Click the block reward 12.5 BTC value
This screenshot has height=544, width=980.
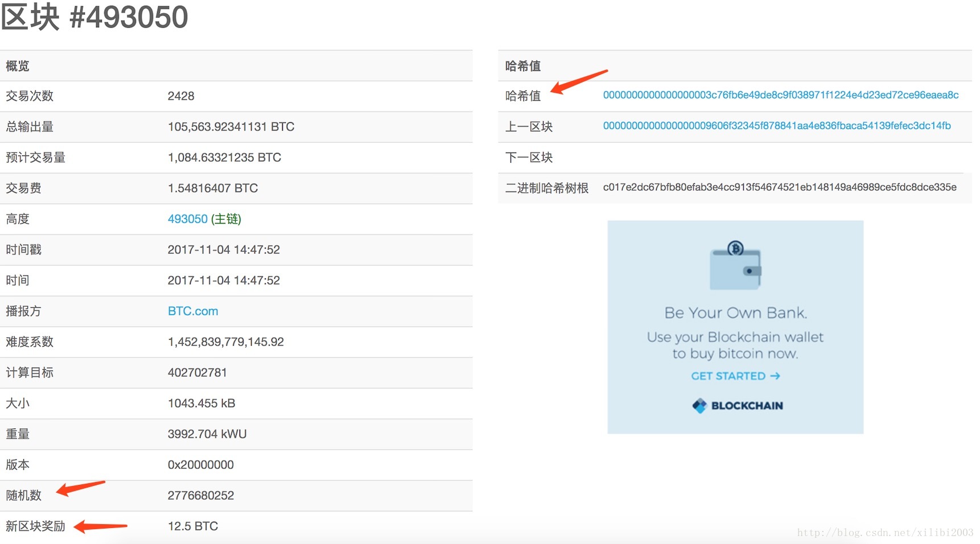[x=193, y=526]
